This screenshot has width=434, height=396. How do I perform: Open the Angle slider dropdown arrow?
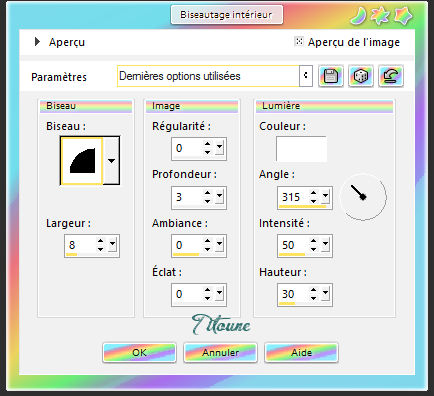coord(325,196)
